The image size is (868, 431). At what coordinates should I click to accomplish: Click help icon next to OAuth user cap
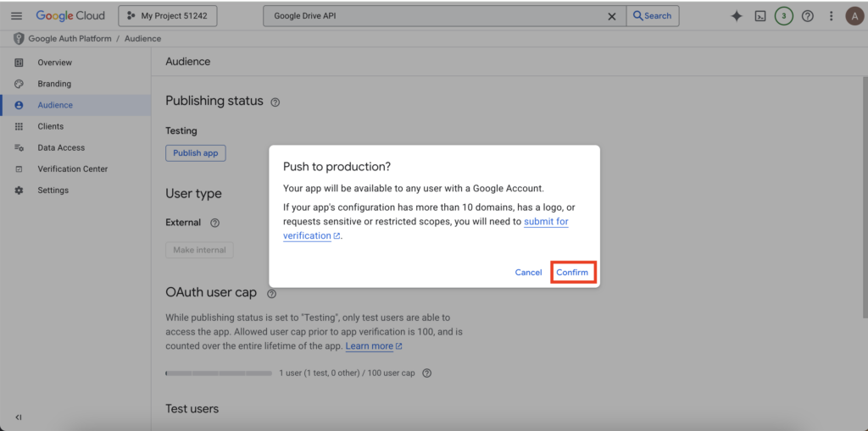(x=272, y=294)
